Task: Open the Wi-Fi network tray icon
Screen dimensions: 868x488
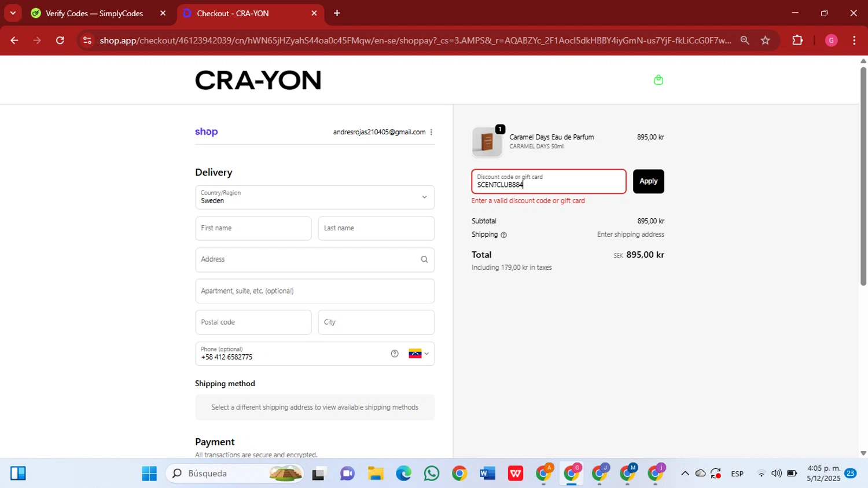Action: (762, 474)
